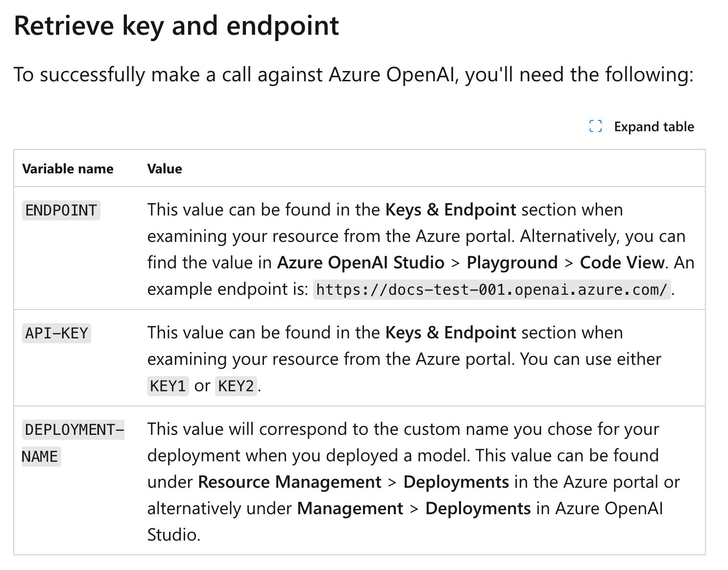Image resolution: width=728 pixels, height=570 pixels.
Task: Click the Retrieve key and endpoint heading
Action: coord(176,26)
